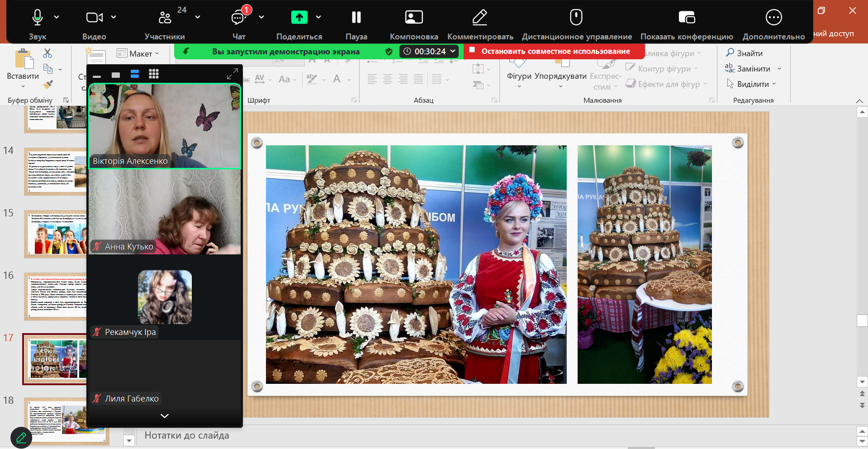Click the Нотатки до слайда notes field

coord(187,435)
